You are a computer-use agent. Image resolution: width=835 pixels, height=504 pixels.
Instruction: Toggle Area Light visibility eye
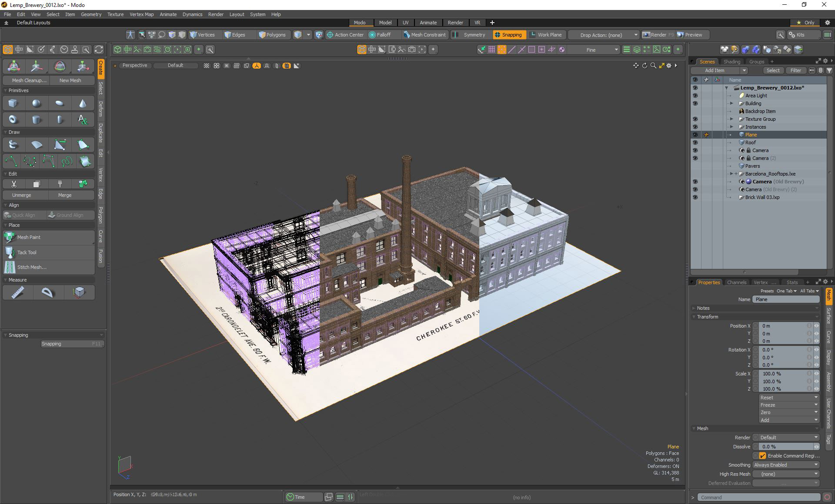[695, 96]
